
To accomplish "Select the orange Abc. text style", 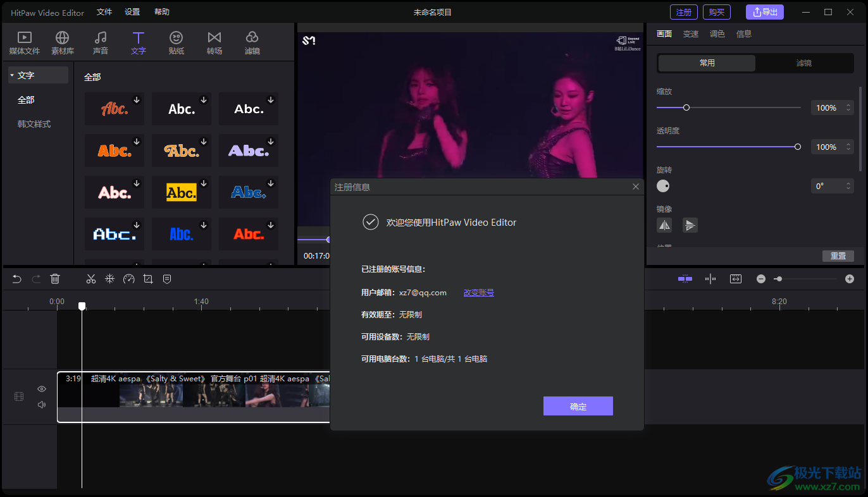I will (115, 150).
